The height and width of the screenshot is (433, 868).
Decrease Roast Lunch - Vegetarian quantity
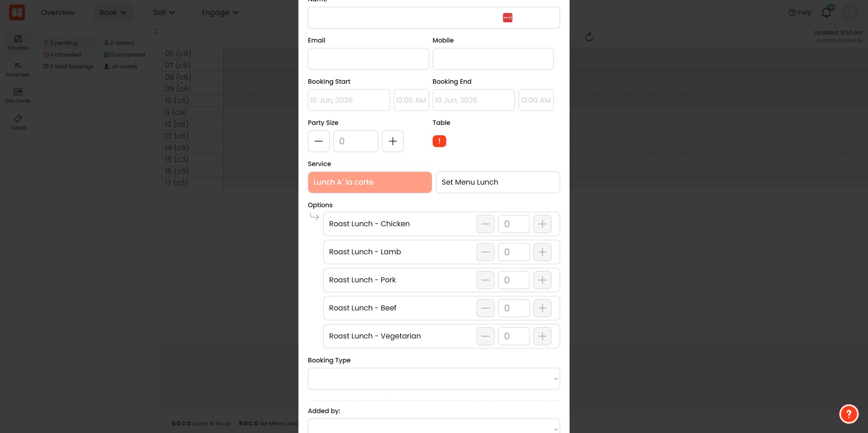[x=486, y=336]
